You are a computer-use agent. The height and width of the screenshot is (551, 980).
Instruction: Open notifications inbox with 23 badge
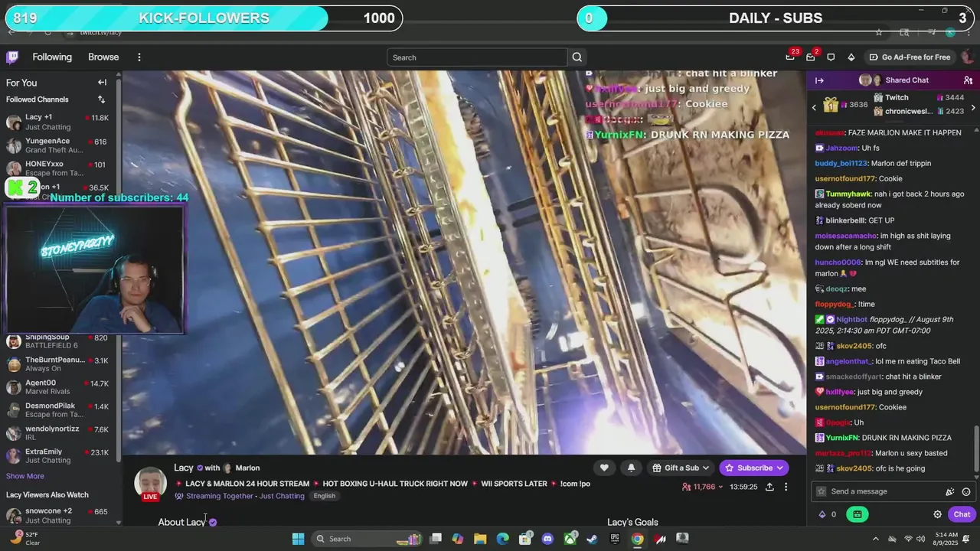click(x=790, y=57)
